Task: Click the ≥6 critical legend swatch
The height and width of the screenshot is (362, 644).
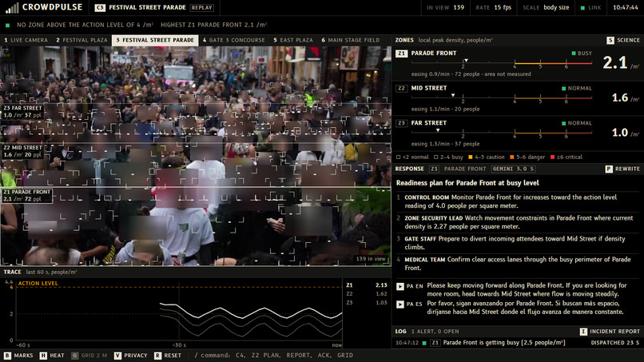Action: pyautogui.click(x=552, y=157)
